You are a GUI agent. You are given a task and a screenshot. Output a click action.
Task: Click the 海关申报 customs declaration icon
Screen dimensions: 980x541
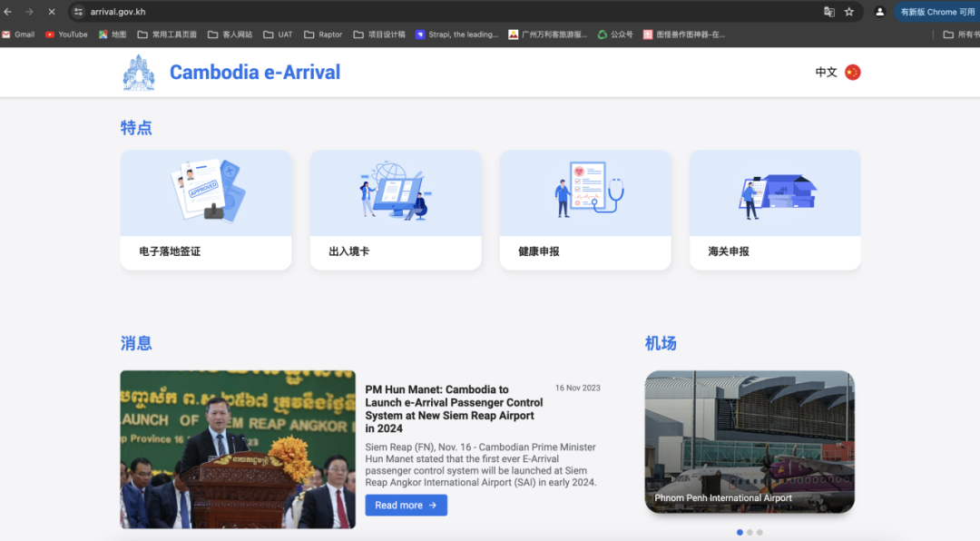(x=775, y=191)
